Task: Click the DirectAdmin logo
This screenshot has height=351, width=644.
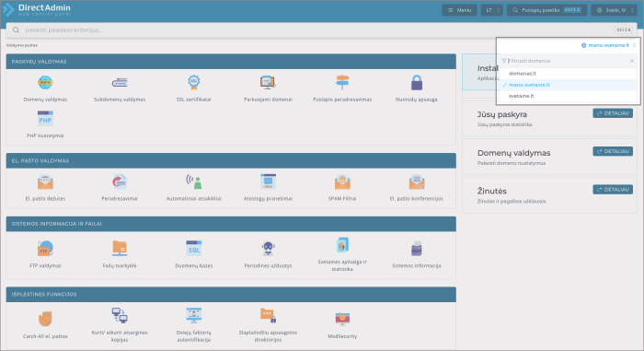Action: 37,9
